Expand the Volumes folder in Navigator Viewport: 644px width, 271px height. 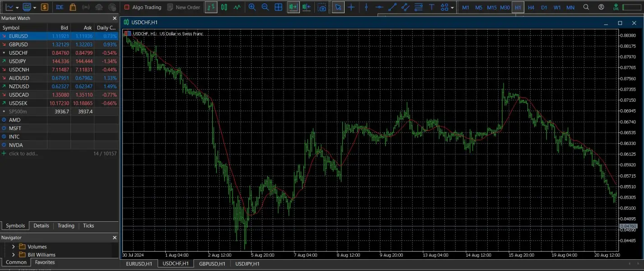pos(14,247)
